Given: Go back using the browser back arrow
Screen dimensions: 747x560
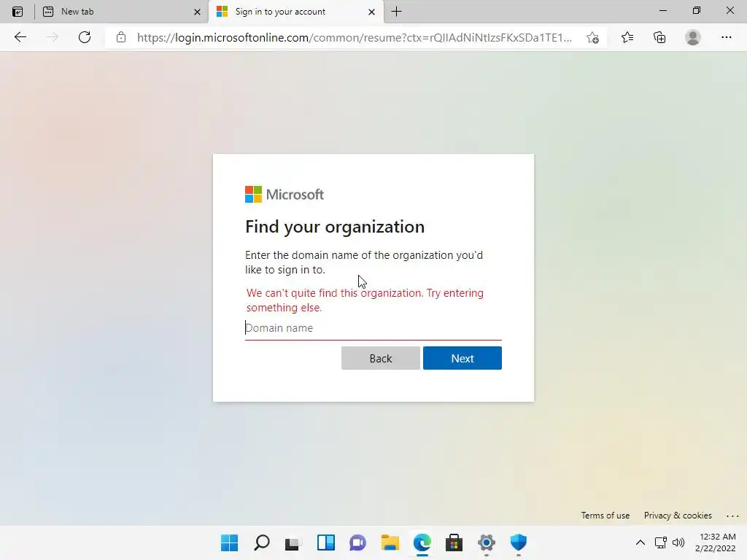Looking at the screenshot, I should click(x=20, y=37).
